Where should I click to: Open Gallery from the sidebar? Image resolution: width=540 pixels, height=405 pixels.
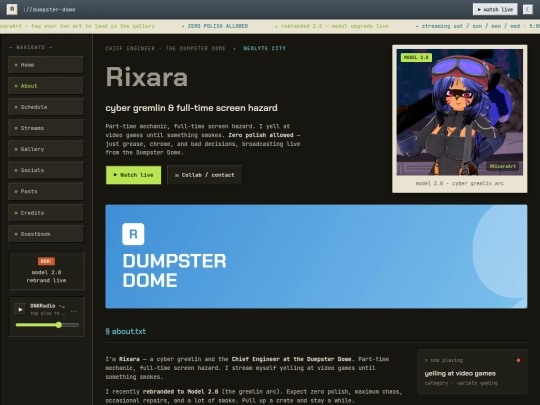click(46, 149)
